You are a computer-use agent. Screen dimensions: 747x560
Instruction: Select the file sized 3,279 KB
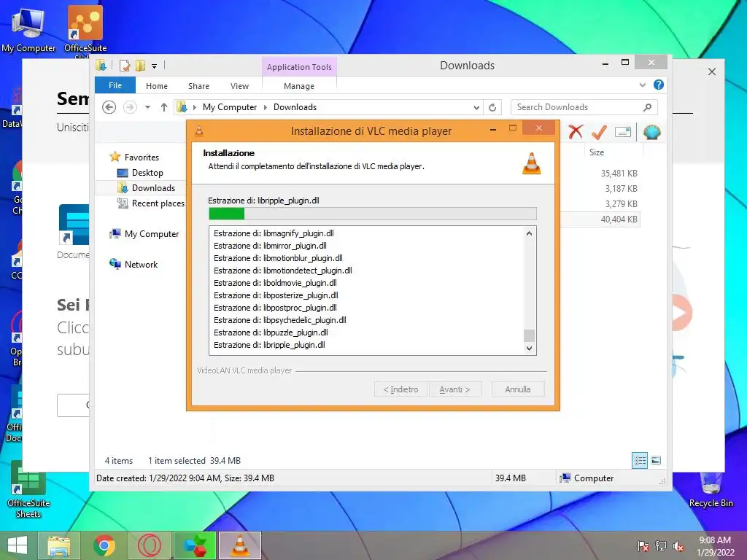pos(621,204)
